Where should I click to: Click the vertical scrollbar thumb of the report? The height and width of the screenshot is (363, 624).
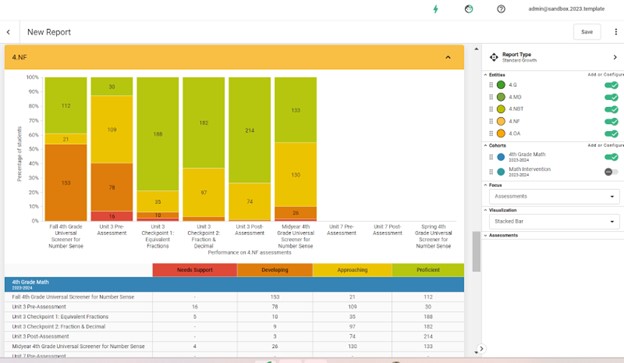pyautogui.click(x=476, y=252)
